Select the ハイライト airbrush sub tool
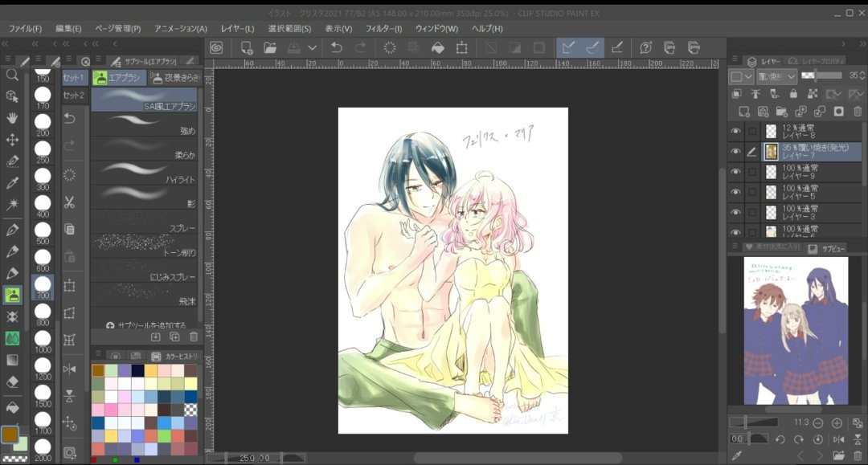The image size is (868, 465). (x=144, y=173)
